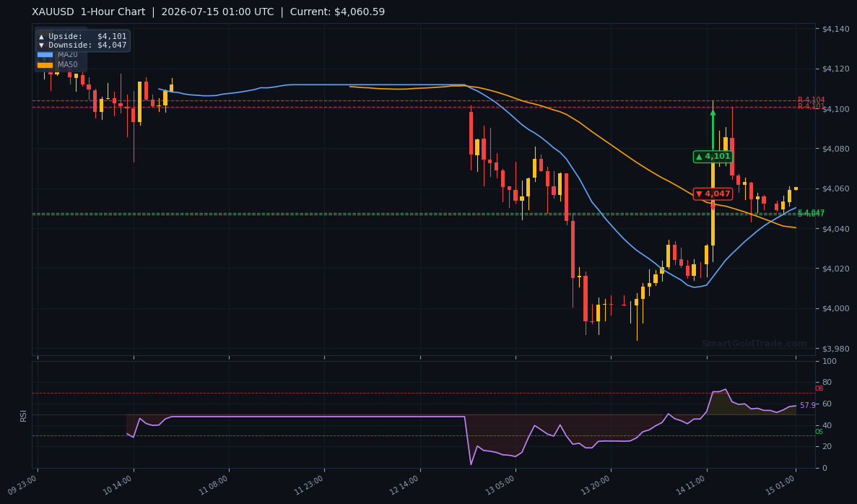
Task: Click the RSI axis 40 label
Action: pyautogui.click(x=827, y=426)
